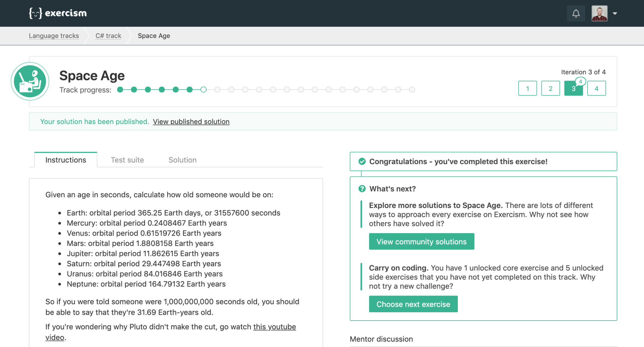The height and width of the screenshot is (347, 644).
Task: Click the Exercism logo in header
Action: pos(58,13)
